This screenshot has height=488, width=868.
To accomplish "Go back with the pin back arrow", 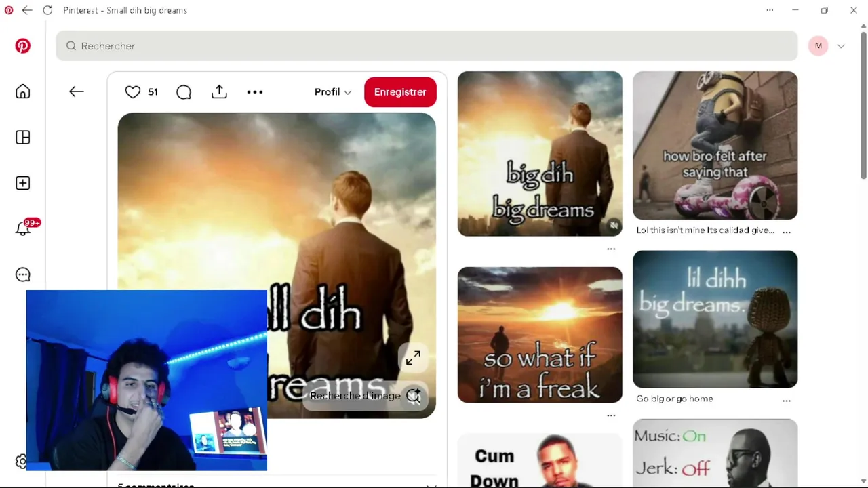I will tap(77, 91).
